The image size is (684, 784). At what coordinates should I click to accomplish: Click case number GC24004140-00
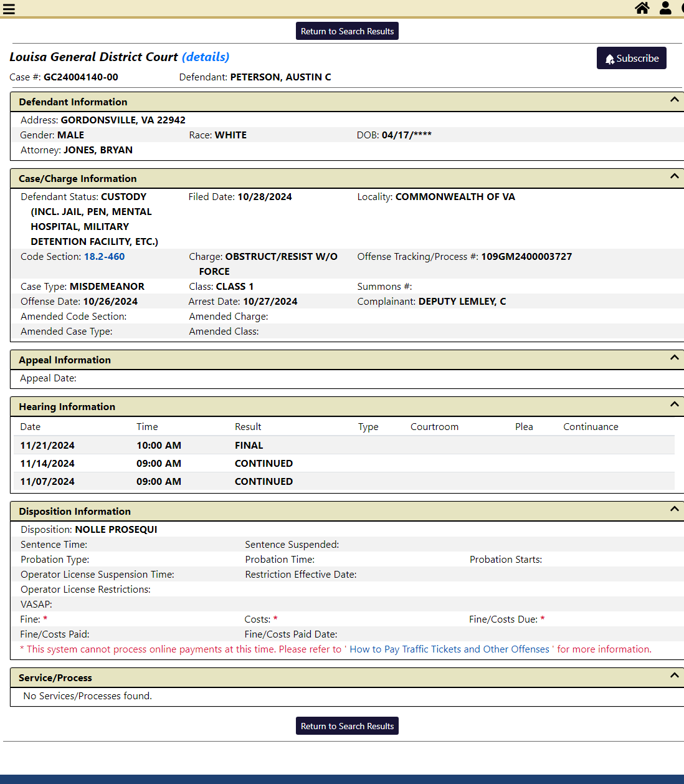pos(81,77)
